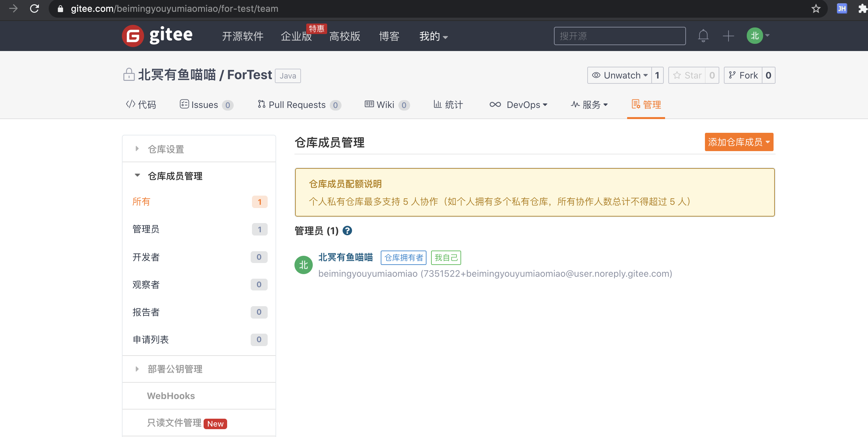Viewport: 868px width, 437px height.
Task: Bookmark page with star icon in address bar
Action: pyautogui.click(x=815, y=9)
